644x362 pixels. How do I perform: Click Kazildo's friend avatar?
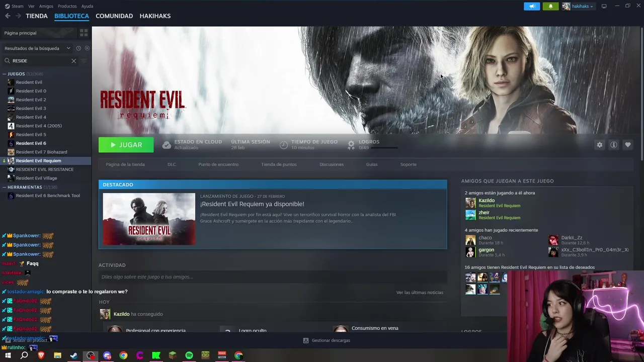pos(470,203)
